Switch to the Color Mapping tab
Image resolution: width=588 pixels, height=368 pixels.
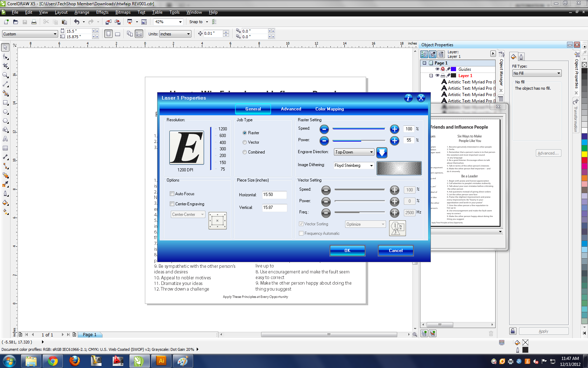329,109
